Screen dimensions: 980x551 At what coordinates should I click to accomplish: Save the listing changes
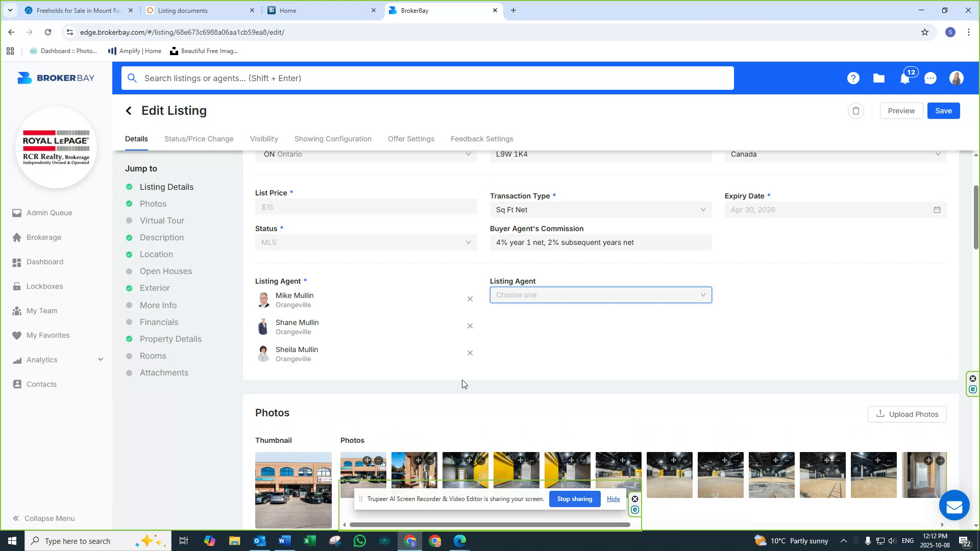point(943,111)
